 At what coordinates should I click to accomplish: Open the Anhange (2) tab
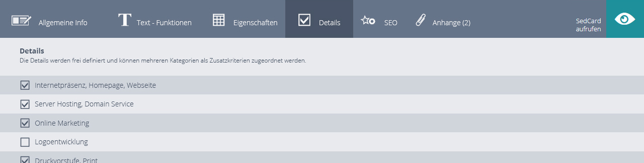click(451, 23)
